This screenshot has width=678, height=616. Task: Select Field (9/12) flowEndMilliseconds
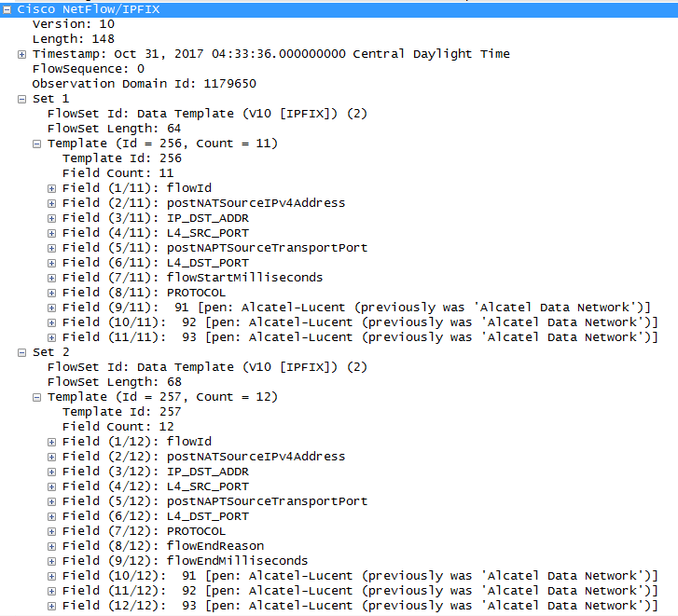click(x=185, y=560)
